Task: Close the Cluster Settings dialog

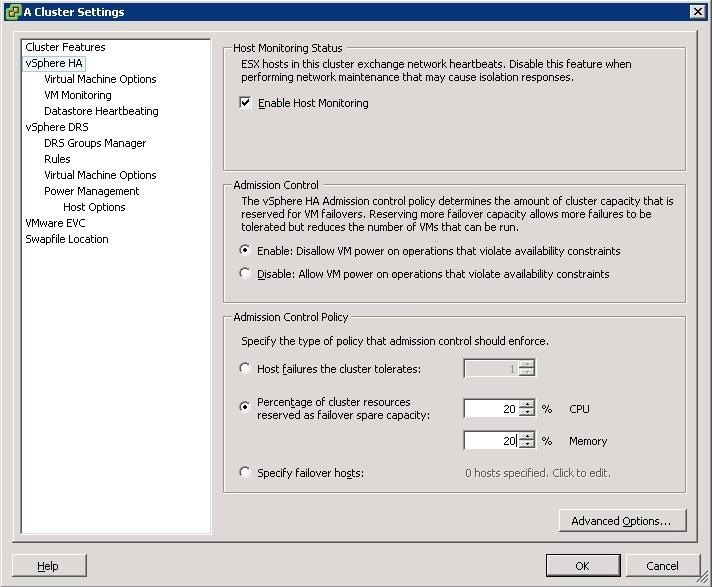Action: (x=697, y=12)
